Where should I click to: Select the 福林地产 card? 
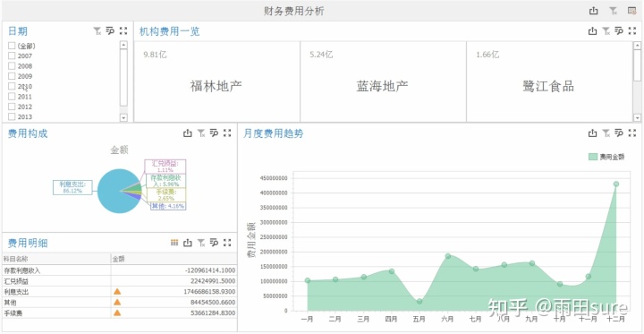[216, 81]
